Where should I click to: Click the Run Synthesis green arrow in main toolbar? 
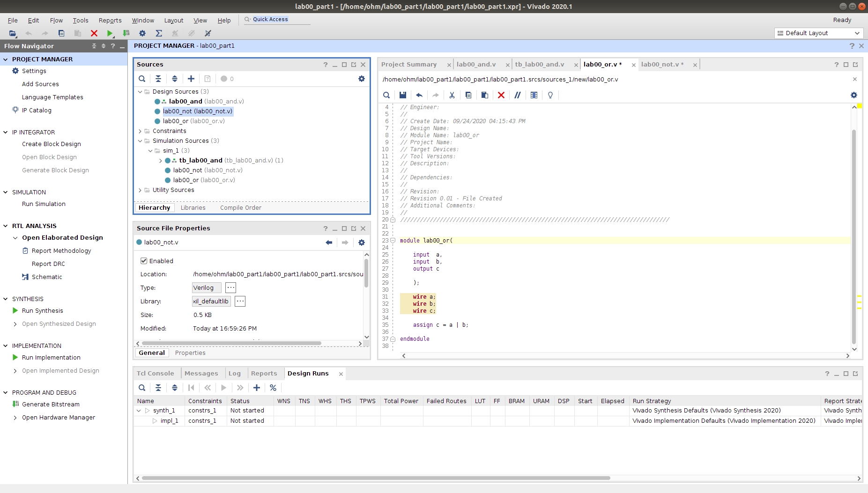coord(110,33)
